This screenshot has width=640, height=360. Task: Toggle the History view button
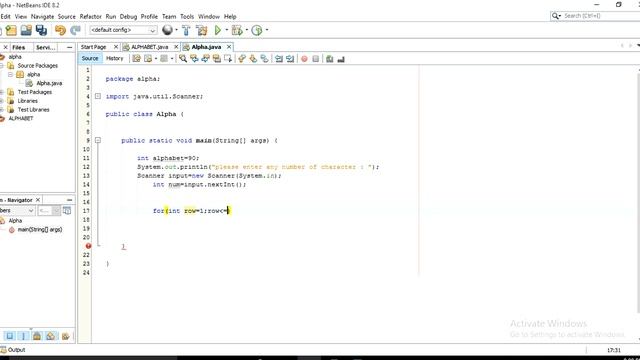click(115, 59)
